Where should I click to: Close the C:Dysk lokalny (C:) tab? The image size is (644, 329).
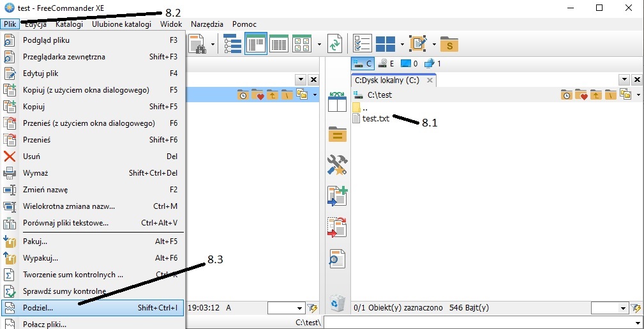[x=430, y=80]
